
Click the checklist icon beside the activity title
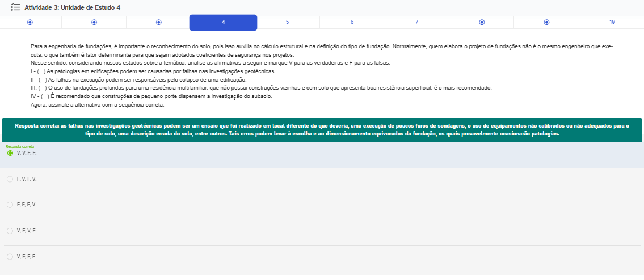15,7
